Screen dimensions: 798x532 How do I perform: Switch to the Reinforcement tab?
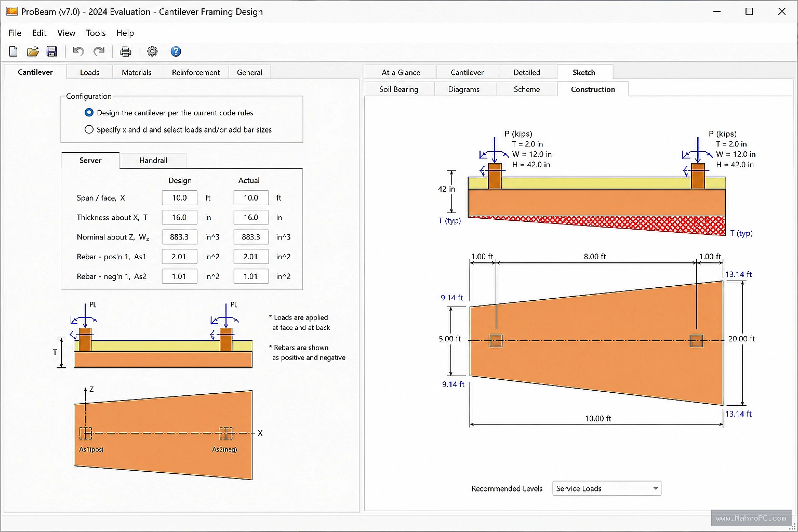[x=196, y=72]
